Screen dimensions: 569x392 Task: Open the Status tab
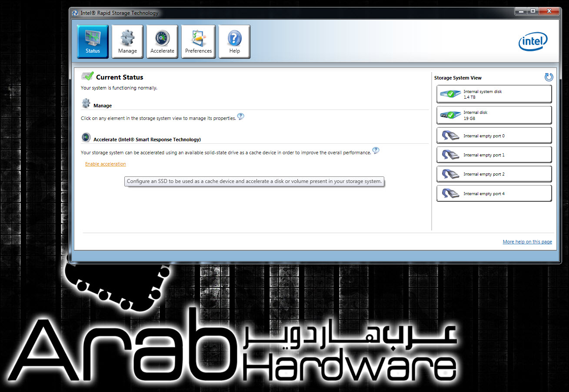[x=93, y=41]
